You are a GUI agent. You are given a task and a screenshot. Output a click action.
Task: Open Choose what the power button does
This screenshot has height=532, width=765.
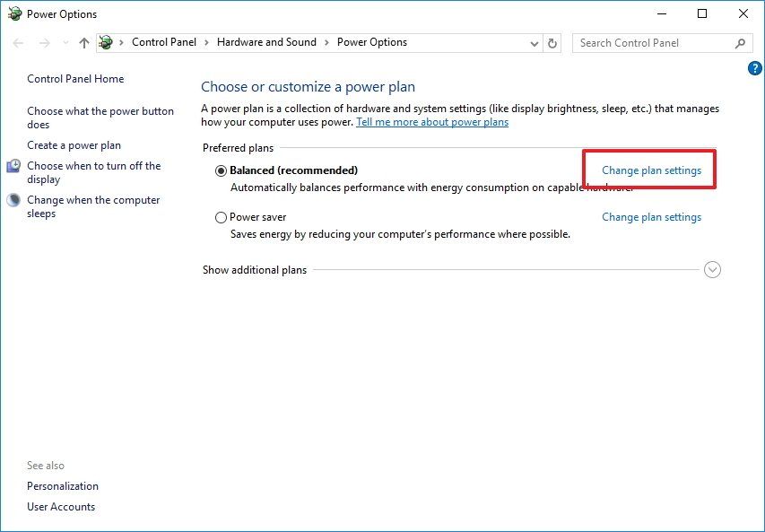tap(99, 117)
